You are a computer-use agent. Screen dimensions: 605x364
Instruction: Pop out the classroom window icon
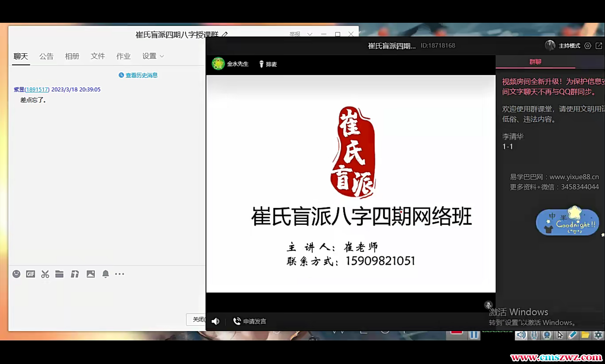click(599, 46)
